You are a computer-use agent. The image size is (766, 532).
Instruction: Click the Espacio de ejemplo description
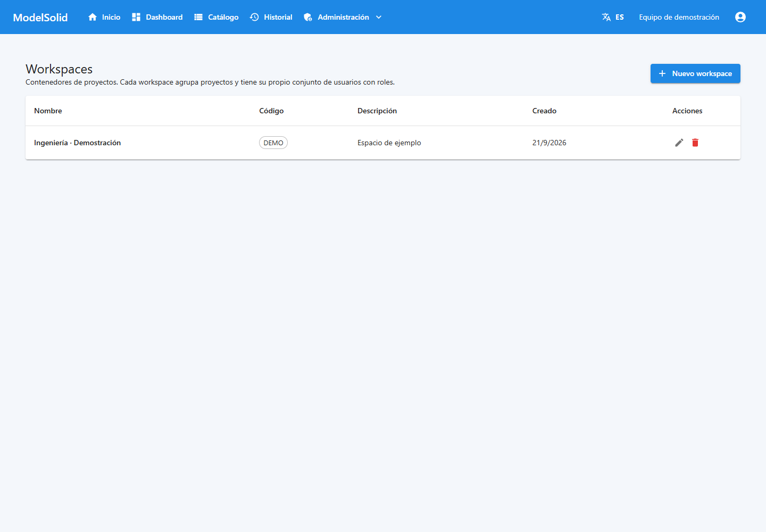point(389,143)
